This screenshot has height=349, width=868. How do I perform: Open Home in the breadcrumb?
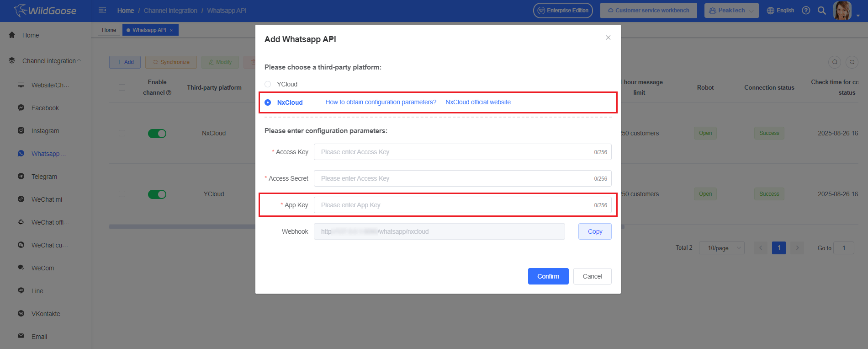pos(126,11)
